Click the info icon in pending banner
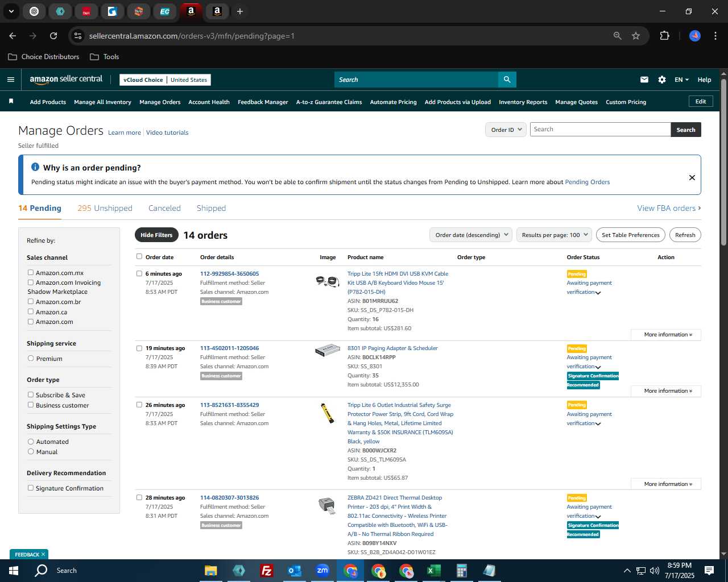Image resolution: width=728 pixels, height=582 pixels. (x=35, y=167)
